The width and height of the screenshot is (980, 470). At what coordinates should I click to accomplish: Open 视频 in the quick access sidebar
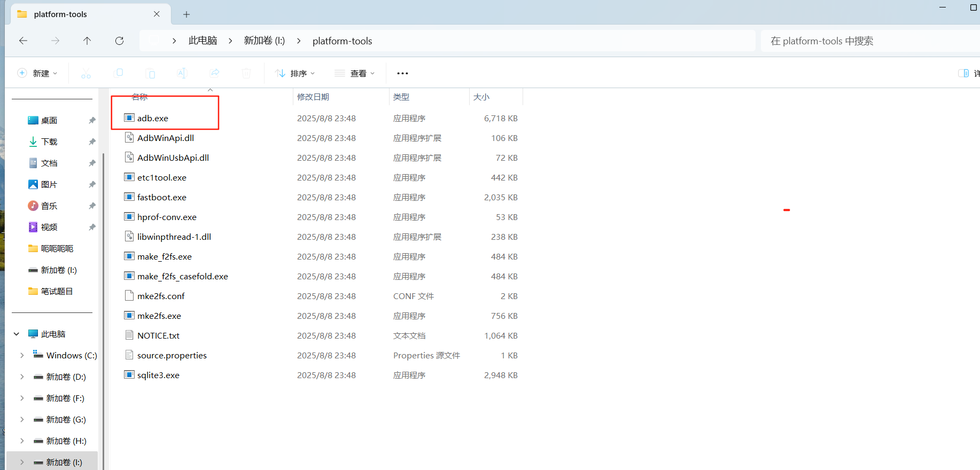(49, 227)
